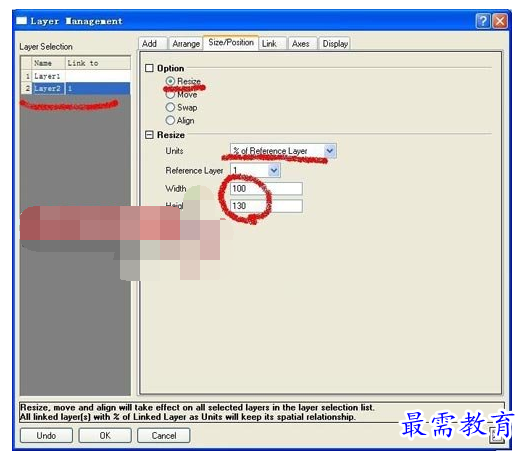Choose the Move radio option
This screenshot has width=523, height=456.
pyautogui.click(x=170, y=94)
